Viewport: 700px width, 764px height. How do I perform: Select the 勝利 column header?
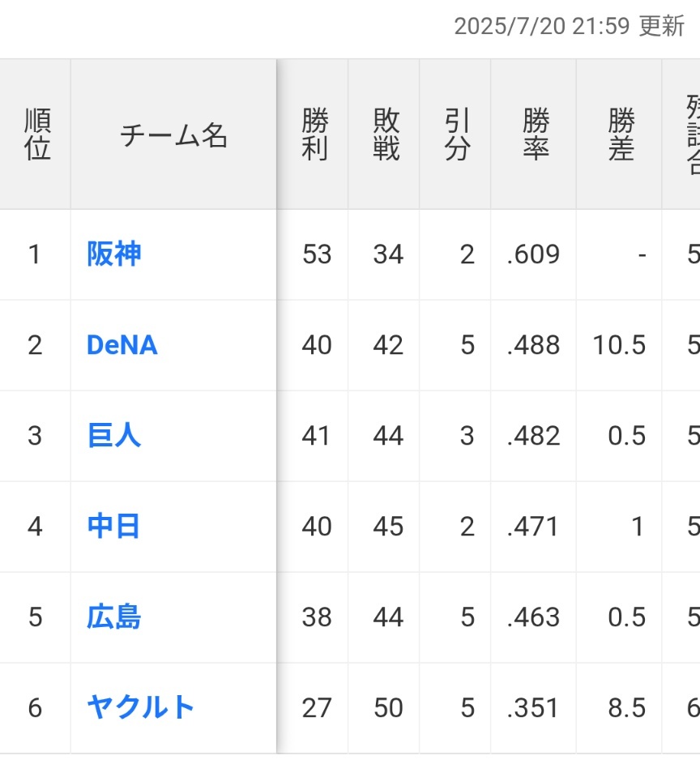click(x=314, y=134)
